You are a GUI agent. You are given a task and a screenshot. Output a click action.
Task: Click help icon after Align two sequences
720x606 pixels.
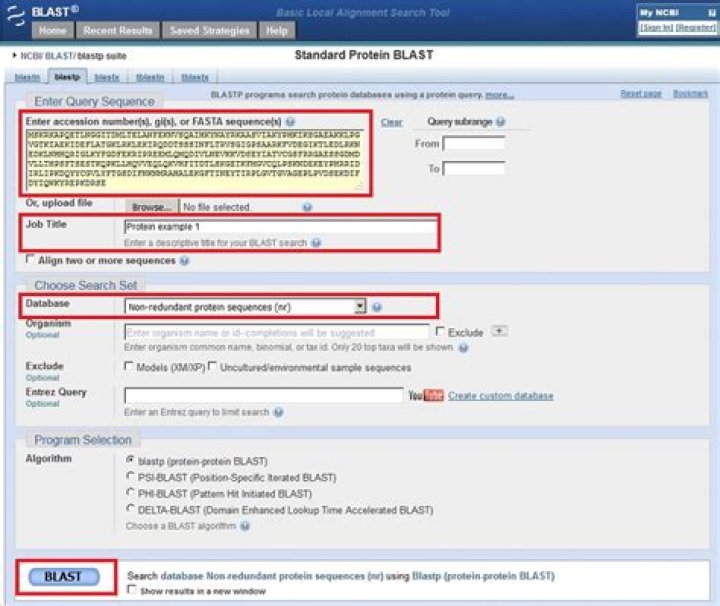[181, 261]
